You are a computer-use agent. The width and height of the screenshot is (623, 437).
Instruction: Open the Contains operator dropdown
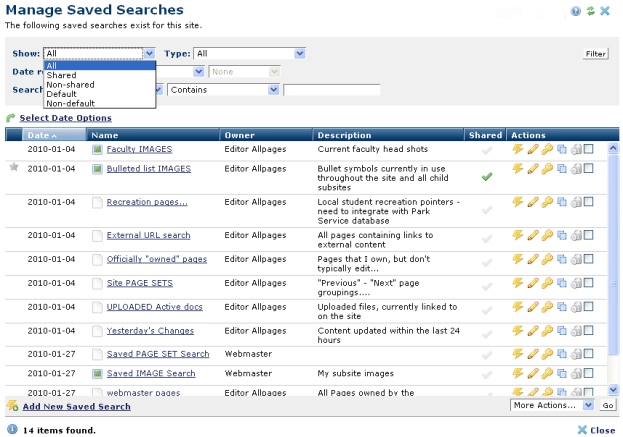tap(223, 90)
